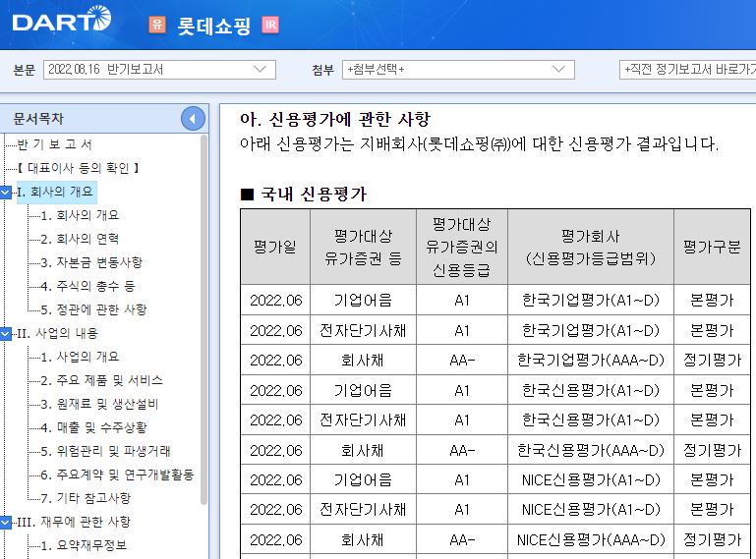
Task: Open 2. 회사의 연혁 subsection
Action: [80, 239]
